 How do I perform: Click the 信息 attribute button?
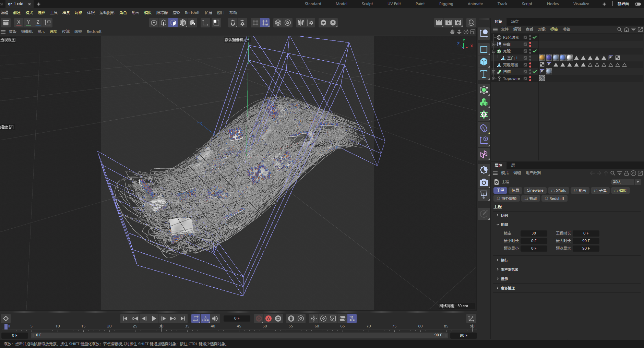(x=515, y=190)
